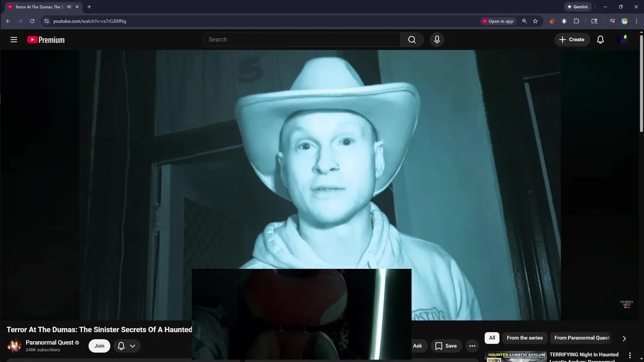The width and height of the screenshot is (644, 362).
Task: Open the YouTube guide hamburger menu
Action: tap(14, 40)
